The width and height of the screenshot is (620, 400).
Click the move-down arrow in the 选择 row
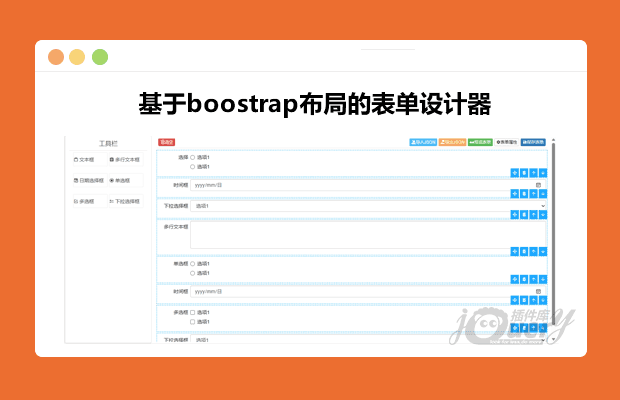click(x=543, y=173)
